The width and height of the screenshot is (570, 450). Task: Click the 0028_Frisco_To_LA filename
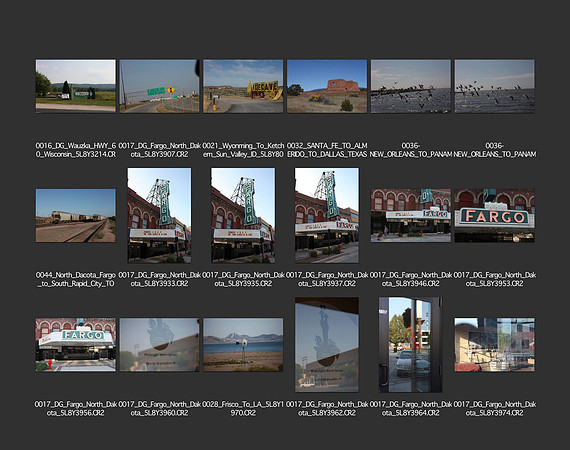click(243, 409)
